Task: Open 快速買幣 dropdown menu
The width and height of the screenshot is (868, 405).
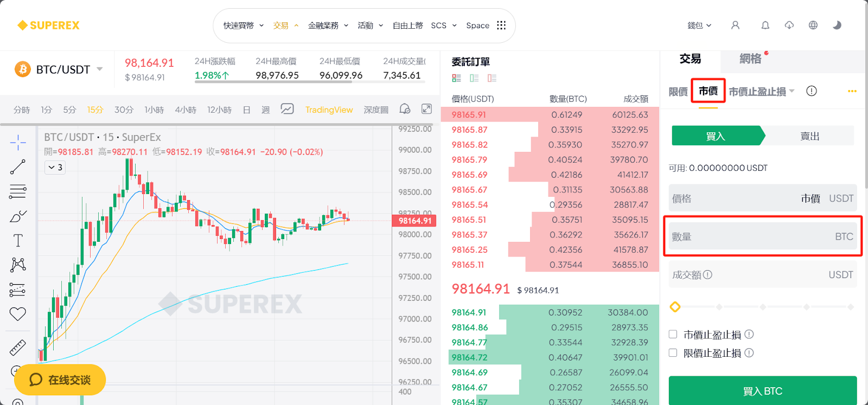Action: [x=244, y=25]
